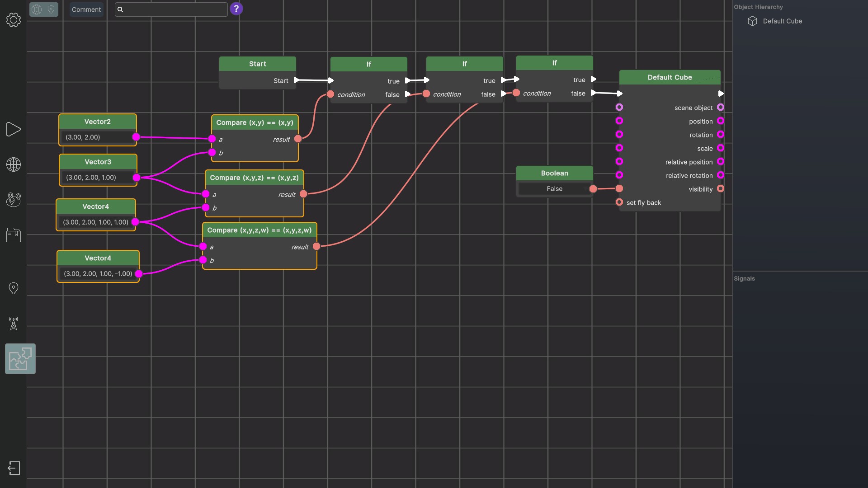Click Default Cube position output port

721,121
